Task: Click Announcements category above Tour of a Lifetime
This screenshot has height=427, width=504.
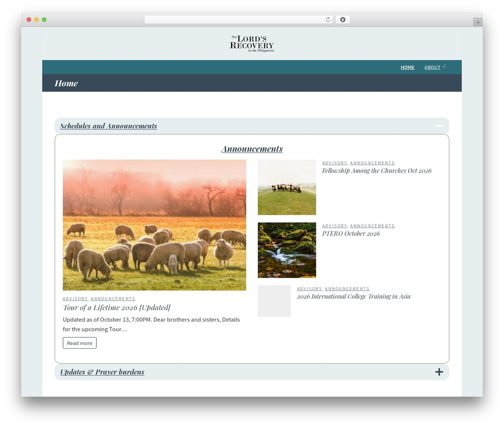Action: pyautogui.click(x=113, y=299)
